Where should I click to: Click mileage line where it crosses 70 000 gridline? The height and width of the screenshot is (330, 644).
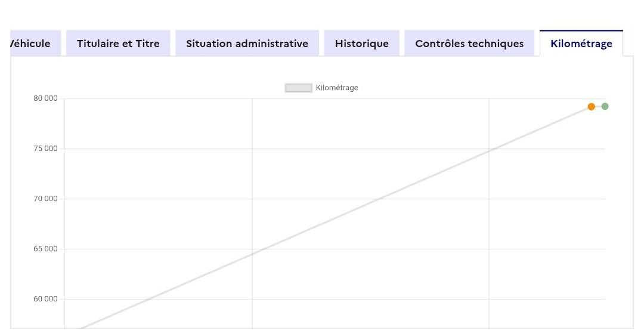(377, 199)
